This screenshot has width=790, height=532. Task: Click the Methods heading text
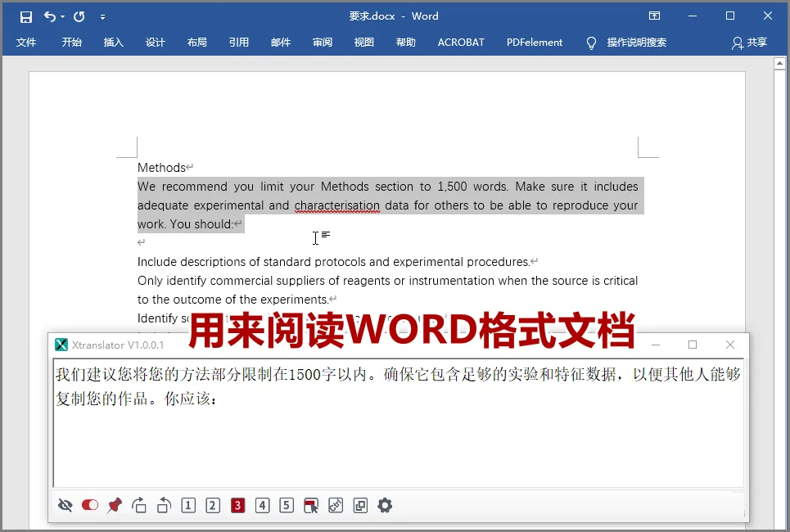[x=161, y=167]
